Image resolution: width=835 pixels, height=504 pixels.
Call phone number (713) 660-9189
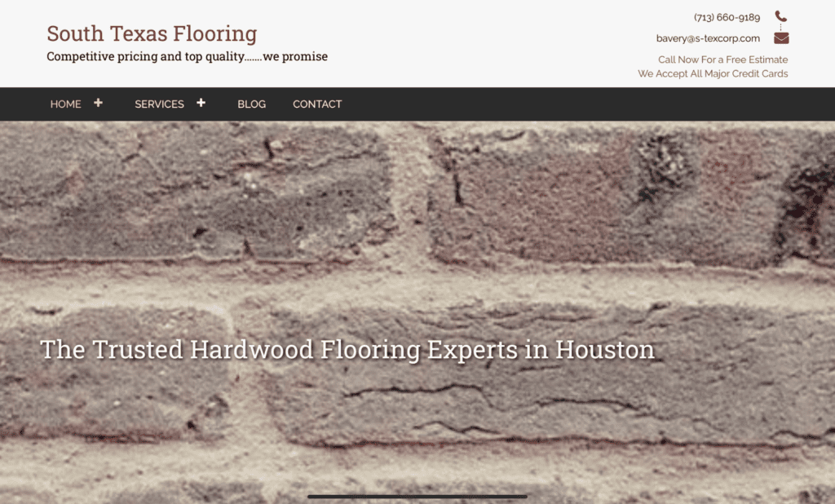[727, 18]
